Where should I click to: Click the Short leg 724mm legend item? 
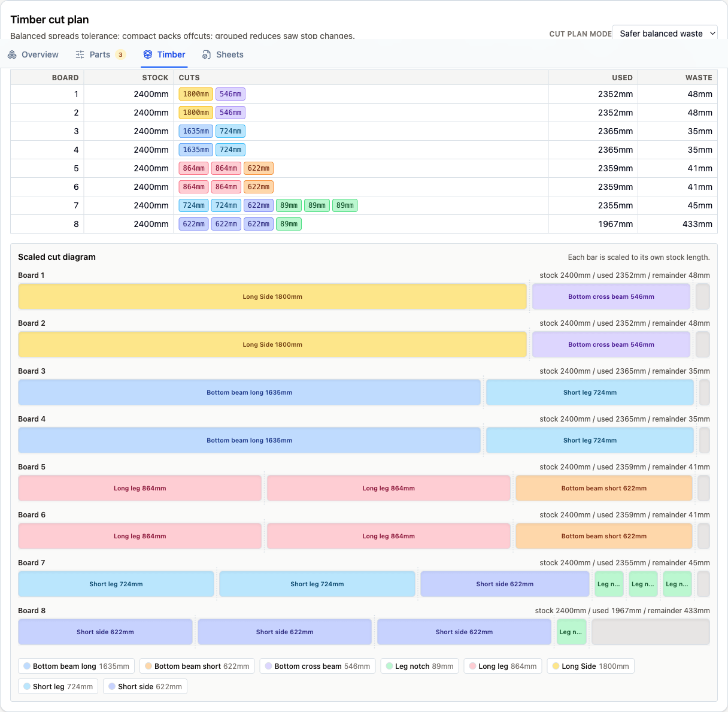click(58, 686)
